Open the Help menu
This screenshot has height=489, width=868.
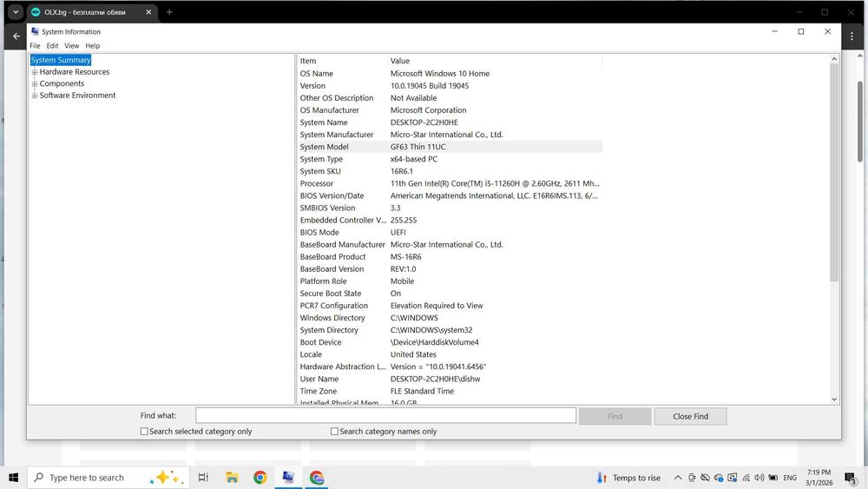tap(93, 46)
